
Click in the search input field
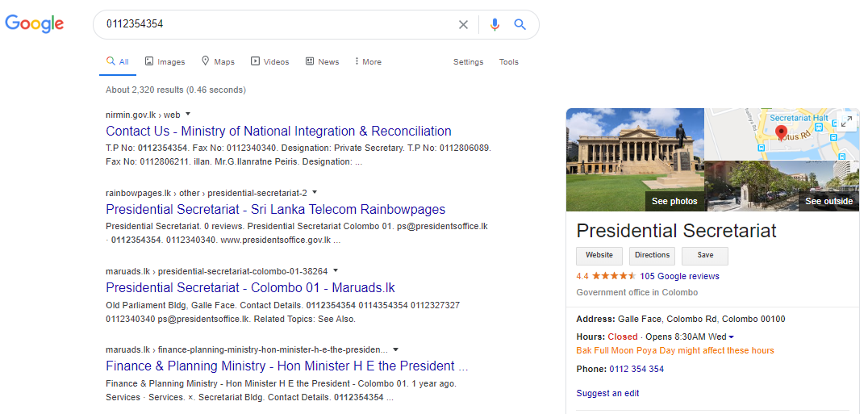click(277, 24)
